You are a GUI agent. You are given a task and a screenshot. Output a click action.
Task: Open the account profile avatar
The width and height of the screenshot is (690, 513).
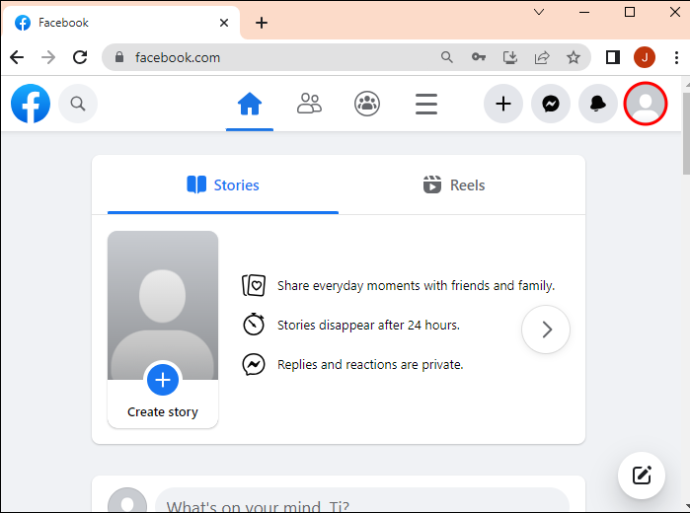coord(645,104)
